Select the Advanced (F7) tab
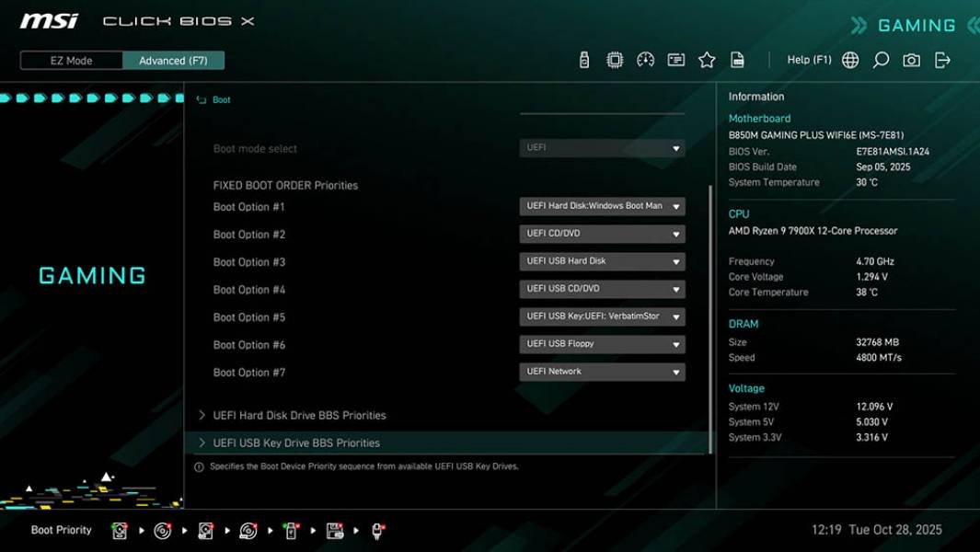Screen dimensions: 980x552 pyautogui.click(x=174, y=60)
